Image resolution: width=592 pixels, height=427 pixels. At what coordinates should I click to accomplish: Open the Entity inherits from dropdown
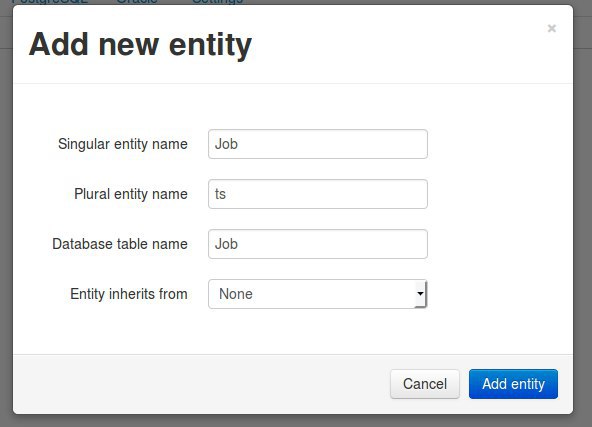point(318,294)
